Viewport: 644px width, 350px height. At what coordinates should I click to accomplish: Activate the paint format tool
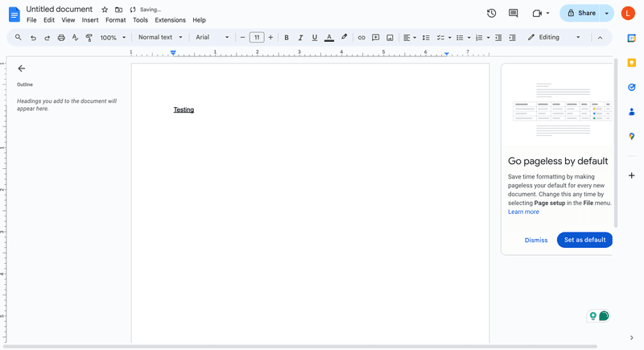point(89,38)
